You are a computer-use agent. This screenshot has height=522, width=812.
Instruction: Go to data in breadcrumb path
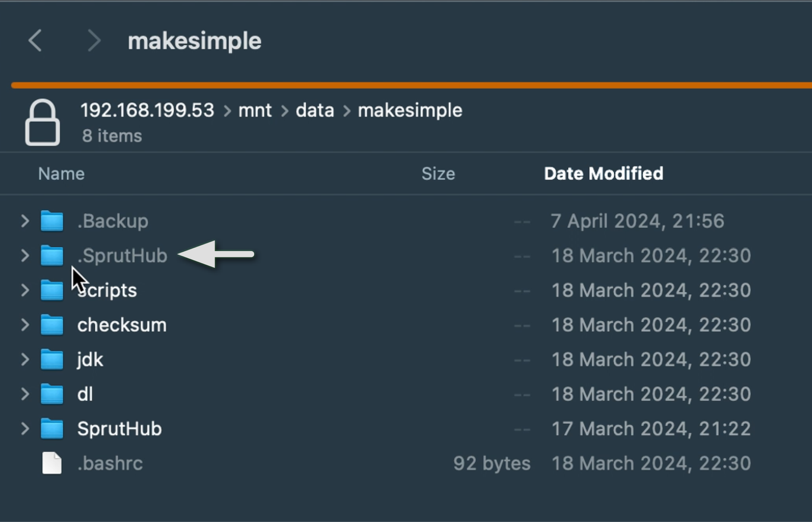click(x=315, y=111)
